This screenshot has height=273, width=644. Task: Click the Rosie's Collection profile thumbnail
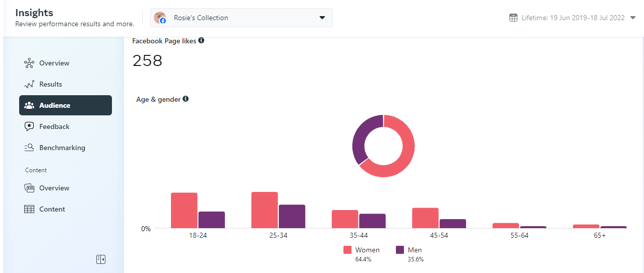[x=160, y=18]
